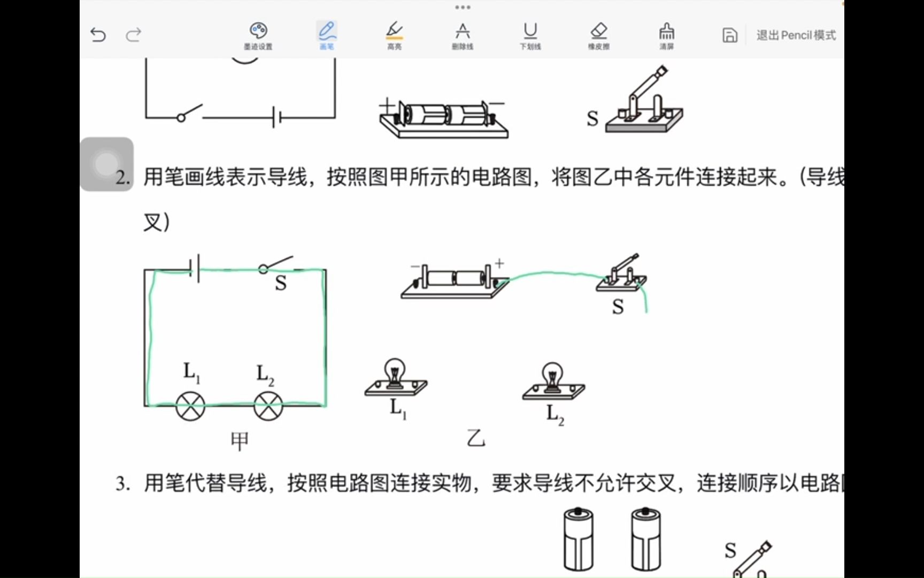The image size is (924, 578).
Task: Tap the label 甲 under the circuit
Action: pos(240,441)
